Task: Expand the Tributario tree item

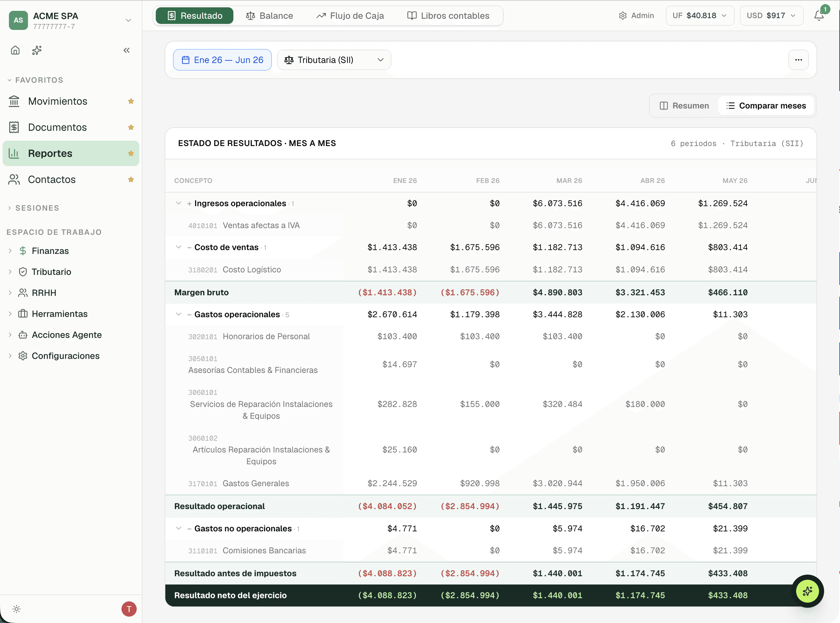Action: tap(10, 271)
